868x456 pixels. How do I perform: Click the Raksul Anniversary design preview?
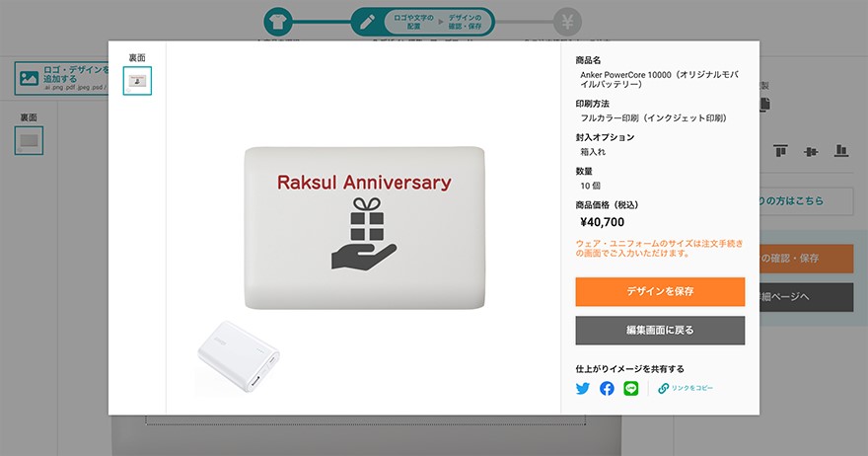[364, 228]
